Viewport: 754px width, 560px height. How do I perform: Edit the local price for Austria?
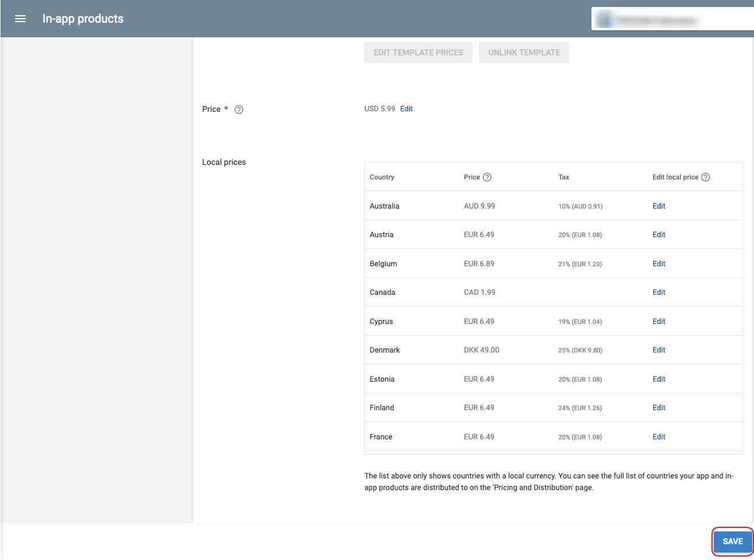659,235
